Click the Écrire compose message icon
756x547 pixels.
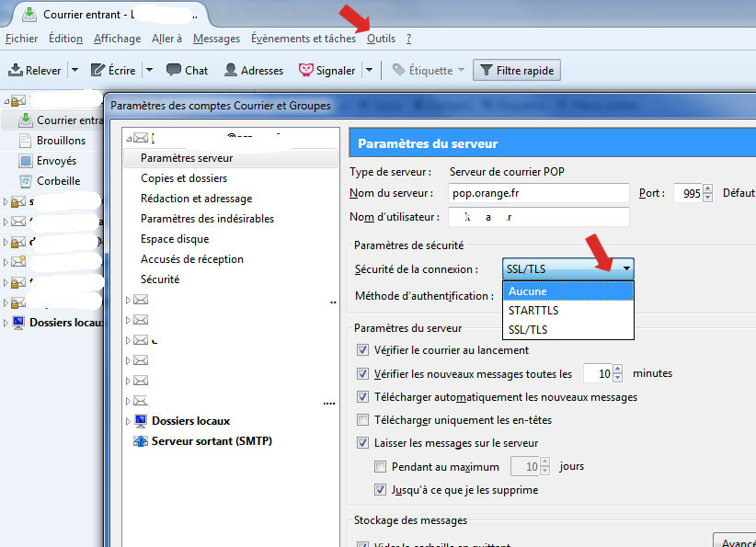tap(97, 70)
